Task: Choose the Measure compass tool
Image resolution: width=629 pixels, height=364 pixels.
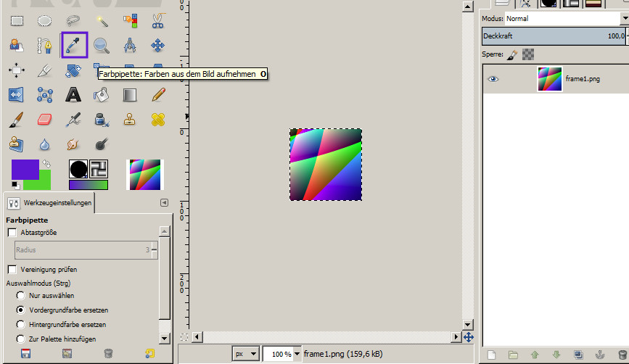Action: click(x=130, y=45)
